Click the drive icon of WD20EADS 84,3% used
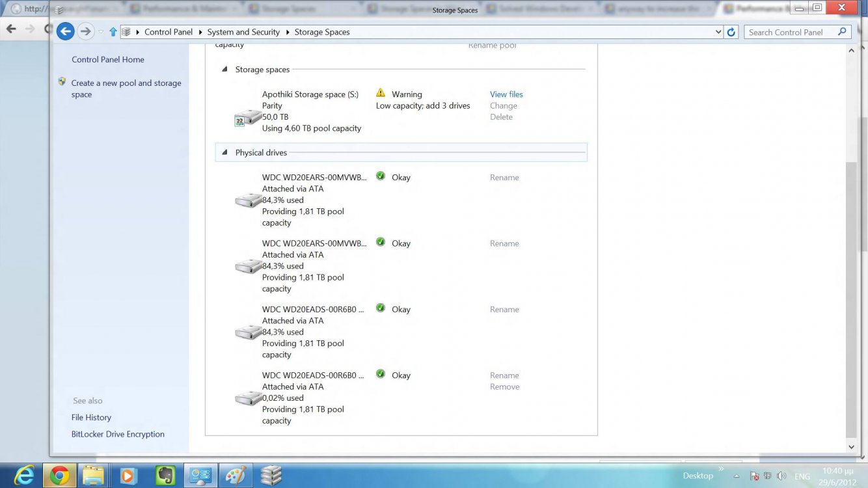Viewport: 868px width, 488px height. [x=248, y=332]
